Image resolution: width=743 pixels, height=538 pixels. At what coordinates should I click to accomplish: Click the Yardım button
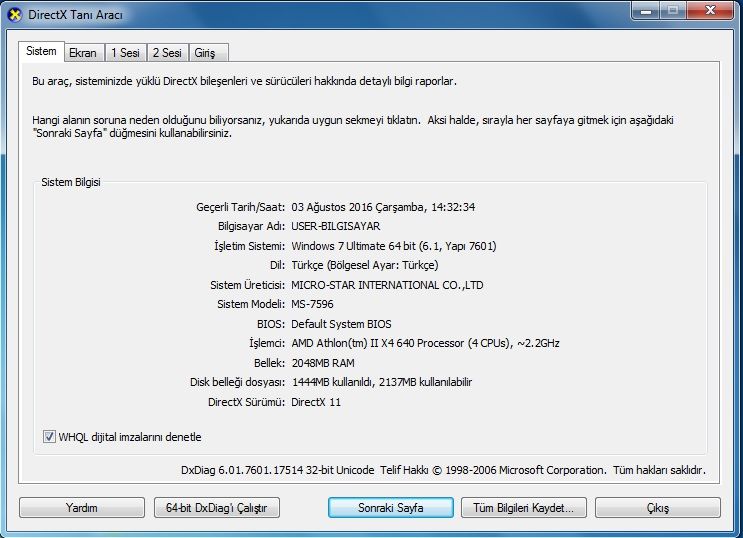pyautogui.click(x=82, y=508)
